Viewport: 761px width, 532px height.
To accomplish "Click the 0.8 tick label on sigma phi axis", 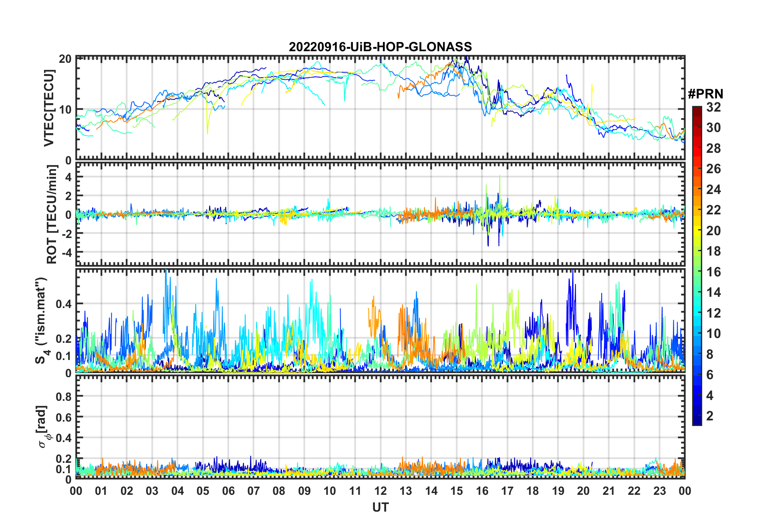I will [x=64, y=396].
